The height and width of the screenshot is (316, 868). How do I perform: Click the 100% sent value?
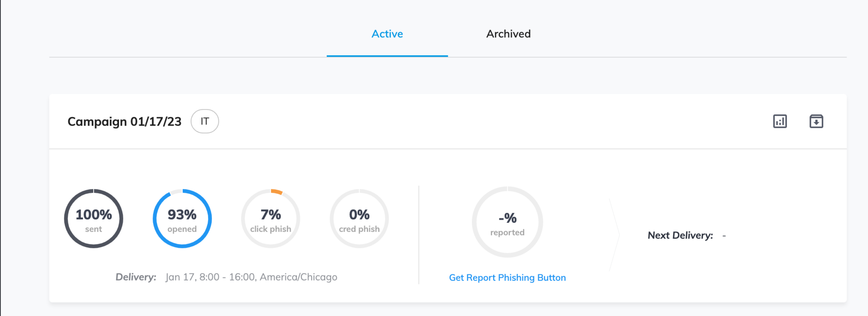[x=94, y=215]
